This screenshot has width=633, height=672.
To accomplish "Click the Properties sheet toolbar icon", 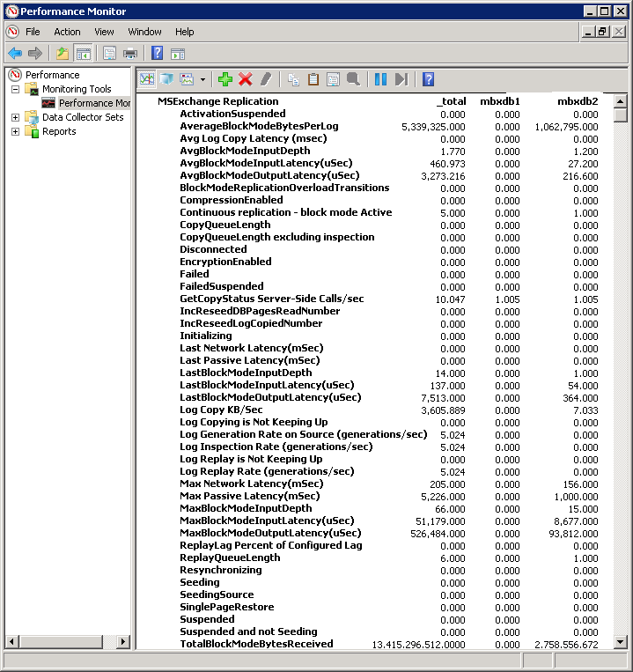I will pos(110,54).
